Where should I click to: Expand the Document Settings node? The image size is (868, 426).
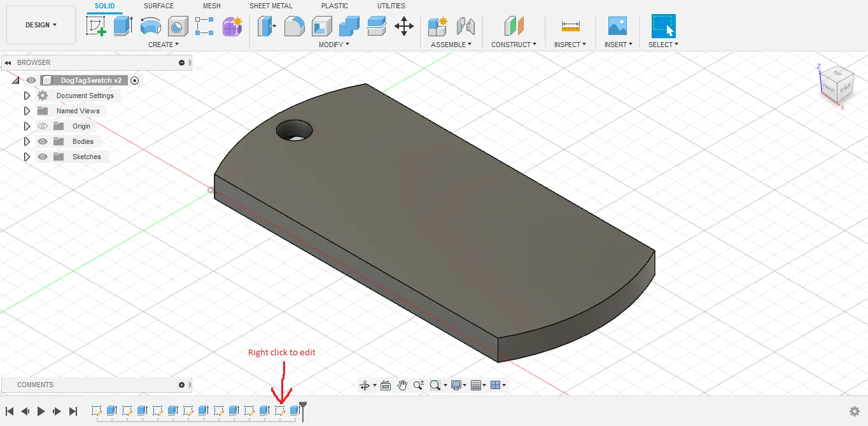pyautogui.click(x=26, y=96)
